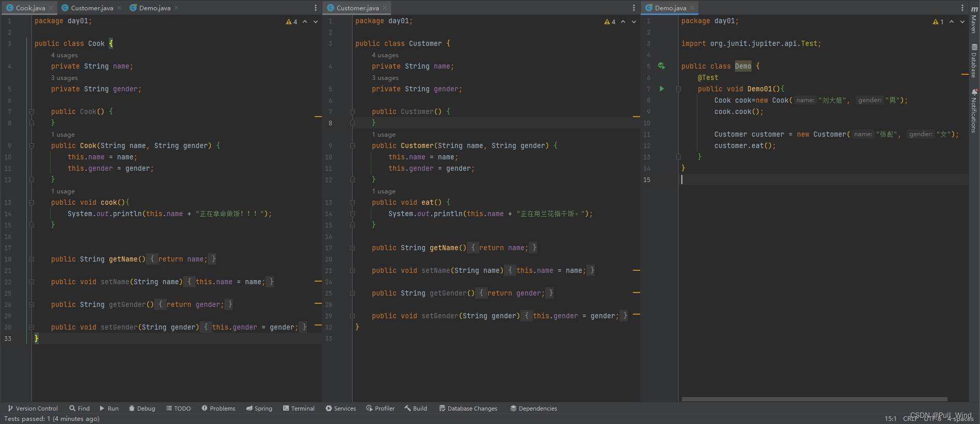Screen dimensions: 980x424
Task: Open Version Control tool window
Action: click(32, 408)
